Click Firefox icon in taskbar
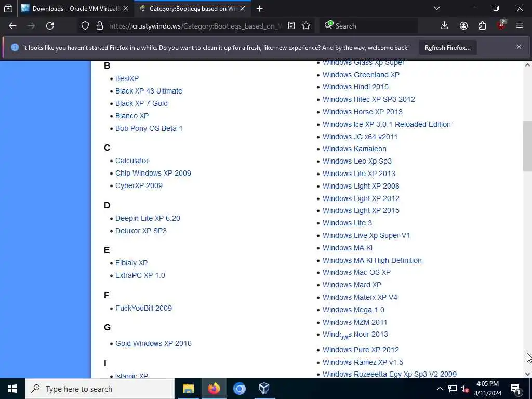 point(214,389)
